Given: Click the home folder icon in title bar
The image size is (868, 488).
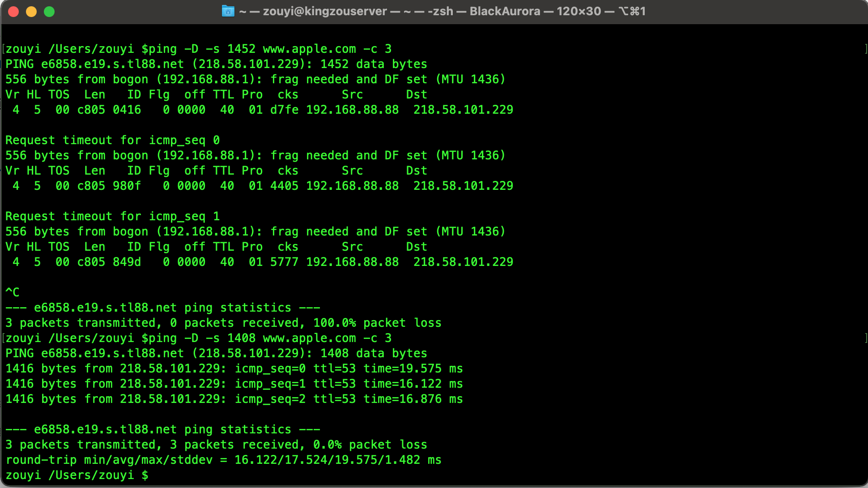Looking at the screenshot, I should tap(228, 11).
